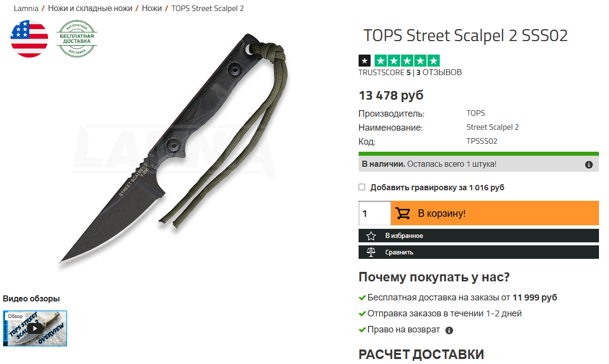
Task: Click the balance scale compare icon
Action: click(371, 252)
